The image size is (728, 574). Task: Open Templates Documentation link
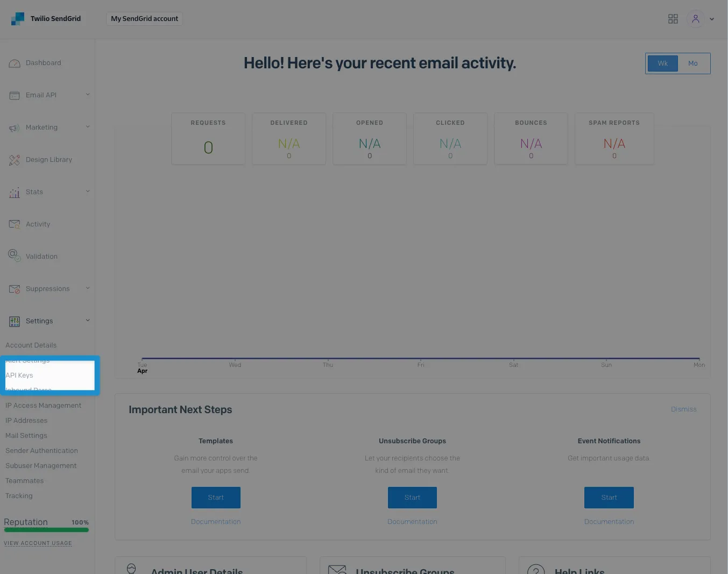(x=216, y=522)
